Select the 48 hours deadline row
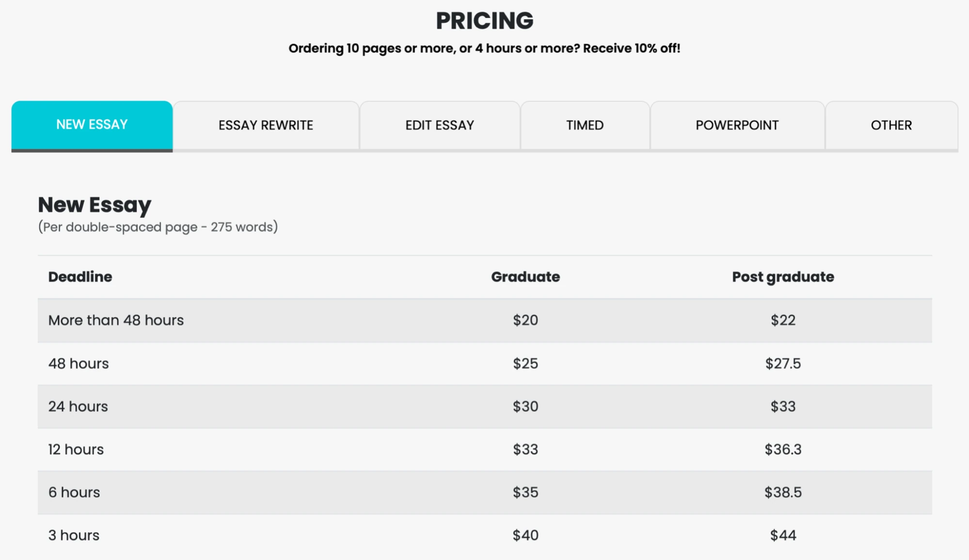This screenshot has height=560, width=969. coord(78,363)
